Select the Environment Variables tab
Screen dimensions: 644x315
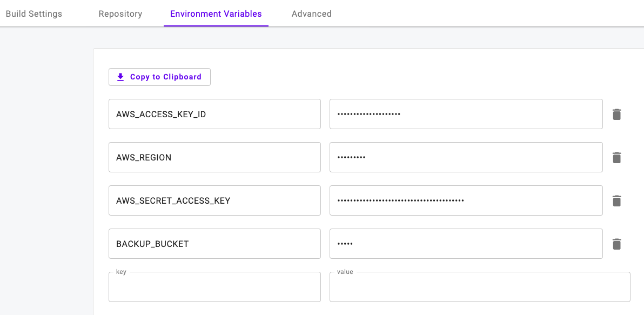[216, 14]
